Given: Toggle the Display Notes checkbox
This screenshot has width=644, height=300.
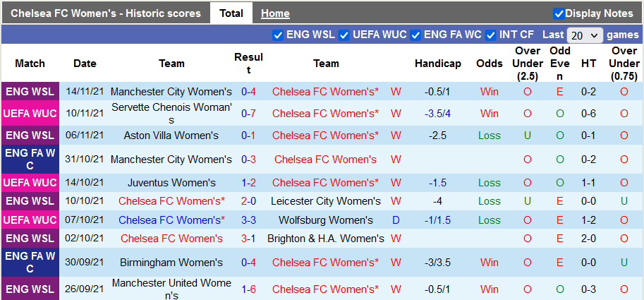Looking at the screenshot, I should pyautogui.click(x=559, y=13).
